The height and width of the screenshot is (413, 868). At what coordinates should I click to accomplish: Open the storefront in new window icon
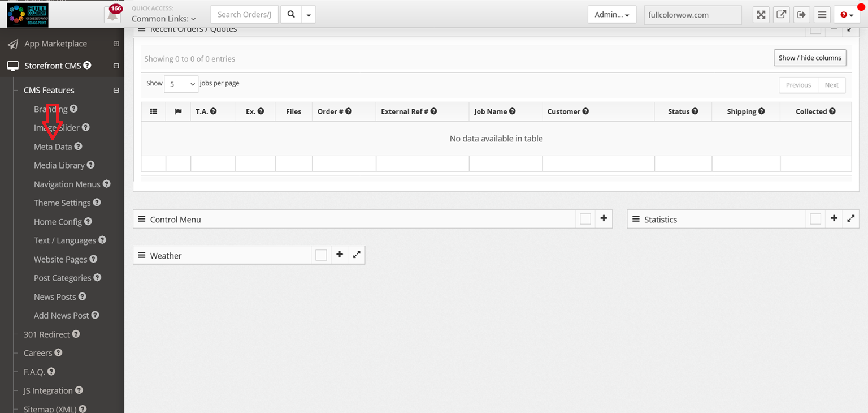[781, 15]
